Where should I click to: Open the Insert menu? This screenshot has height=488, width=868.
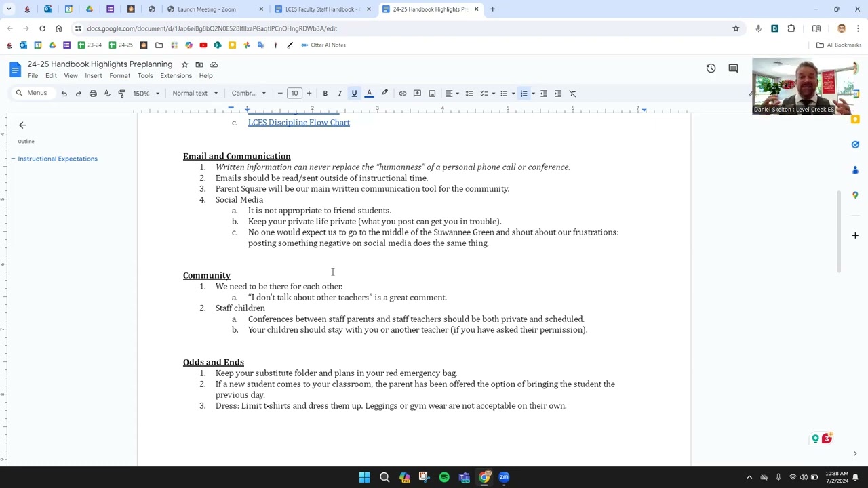(94, 76)
